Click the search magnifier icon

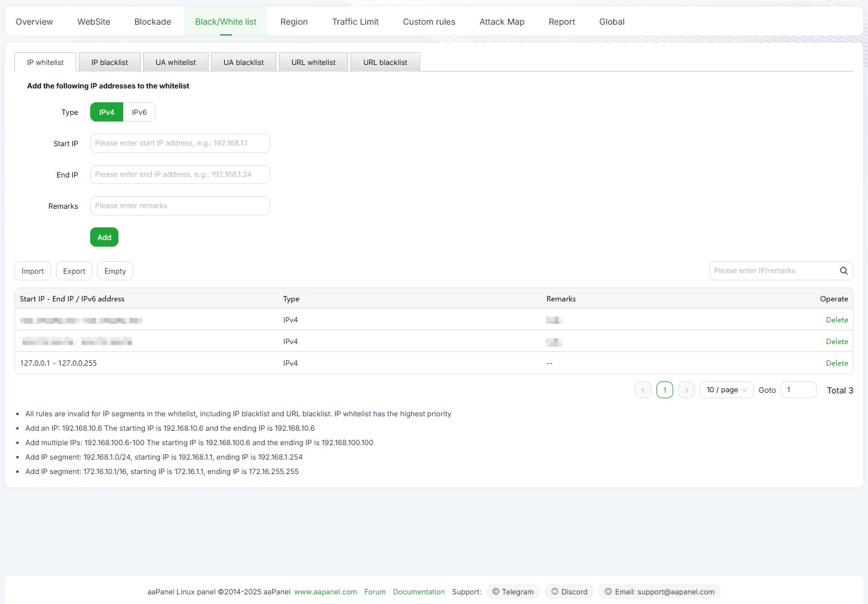click(x=843, y=271)
